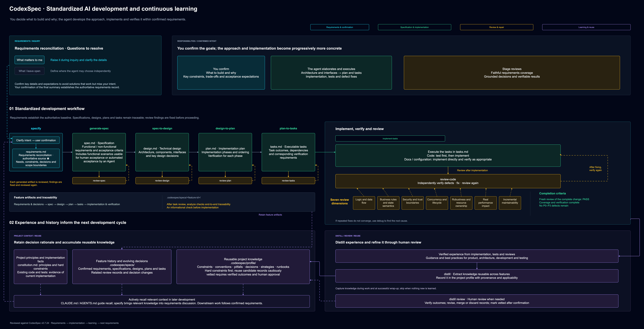Click 'Security and trust boundaries' dimension

(x=413, y=203)
